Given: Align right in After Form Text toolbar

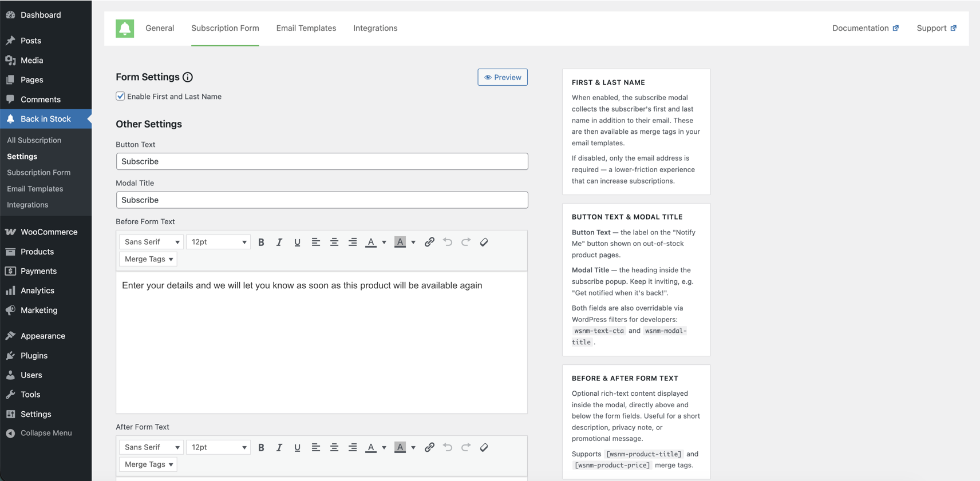Looking at the screenshot, I should pos(353,447).
